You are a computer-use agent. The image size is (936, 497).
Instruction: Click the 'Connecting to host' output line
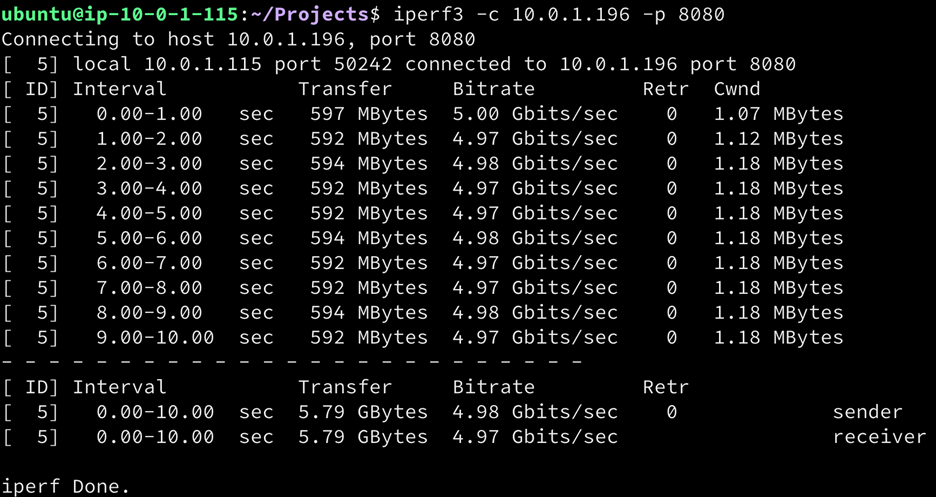click(x=238, y=39)
